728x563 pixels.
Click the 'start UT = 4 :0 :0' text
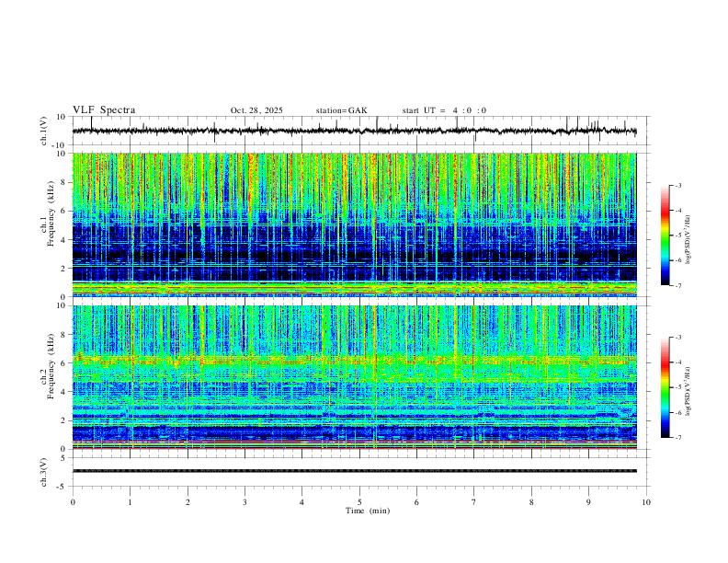tap(444, 110)
